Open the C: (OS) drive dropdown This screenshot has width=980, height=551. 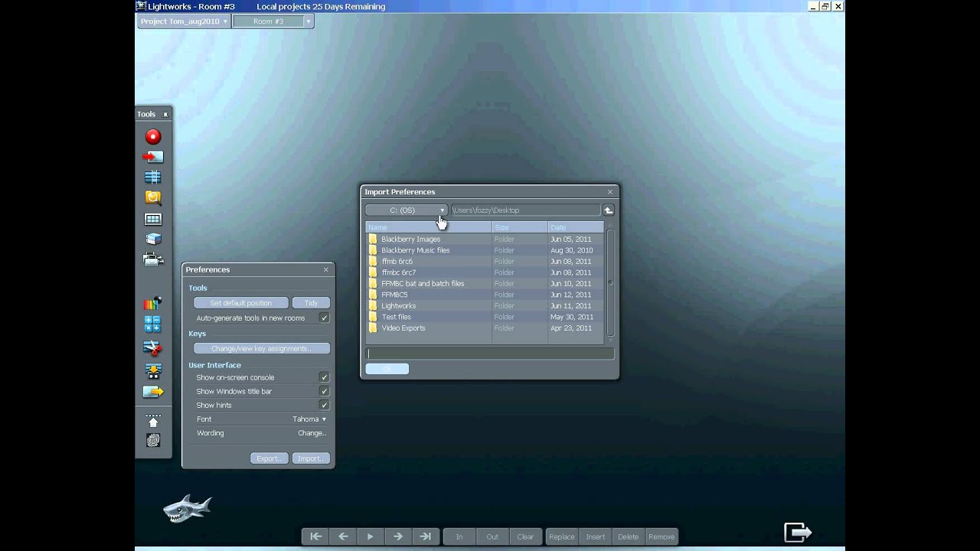(407, 210)
